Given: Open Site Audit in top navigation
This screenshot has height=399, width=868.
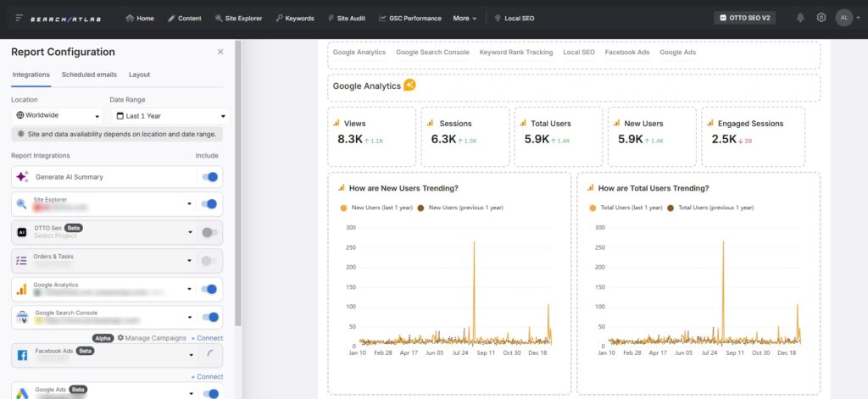Looking at the screenshot, I should (x=347, y=19).
